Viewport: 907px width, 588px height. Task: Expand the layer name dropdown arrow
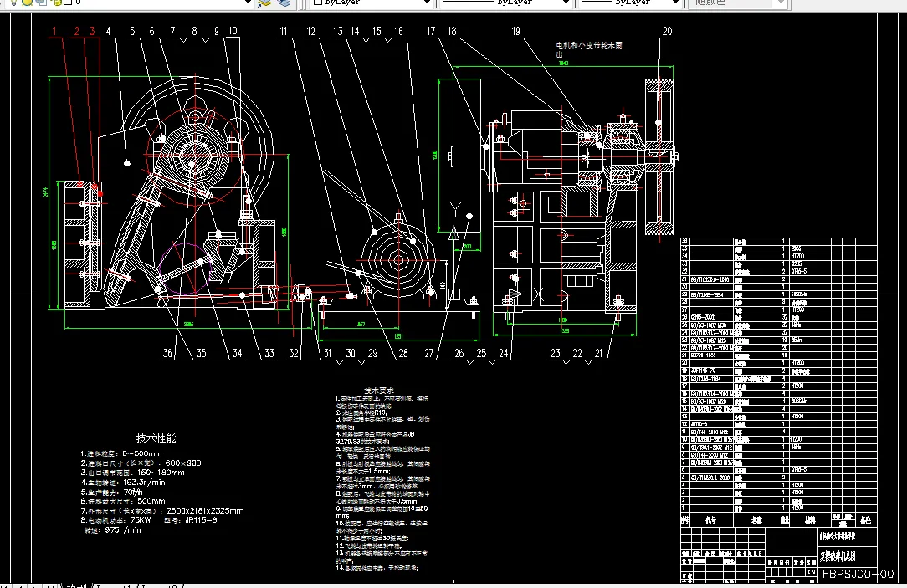point(249,3)
